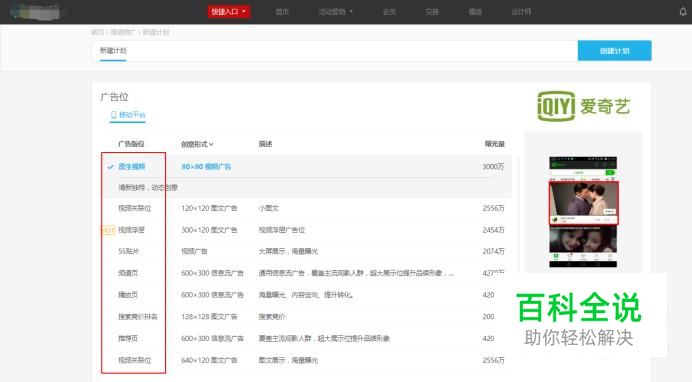Viewport: 692px width, 382px height.
Task: Select the 120×120 视频关联位 ad slot
Action: (307, 208)
